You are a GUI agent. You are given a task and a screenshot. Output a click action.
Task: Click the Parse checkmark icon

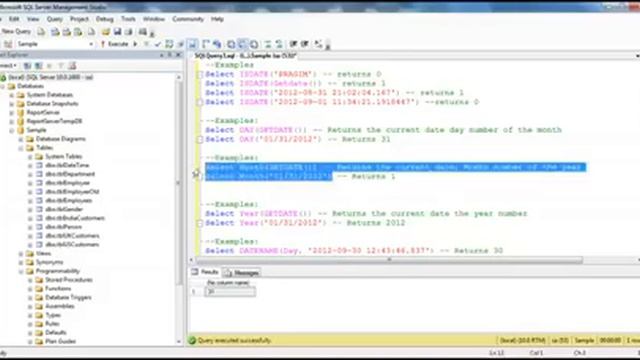pos(158,44)
